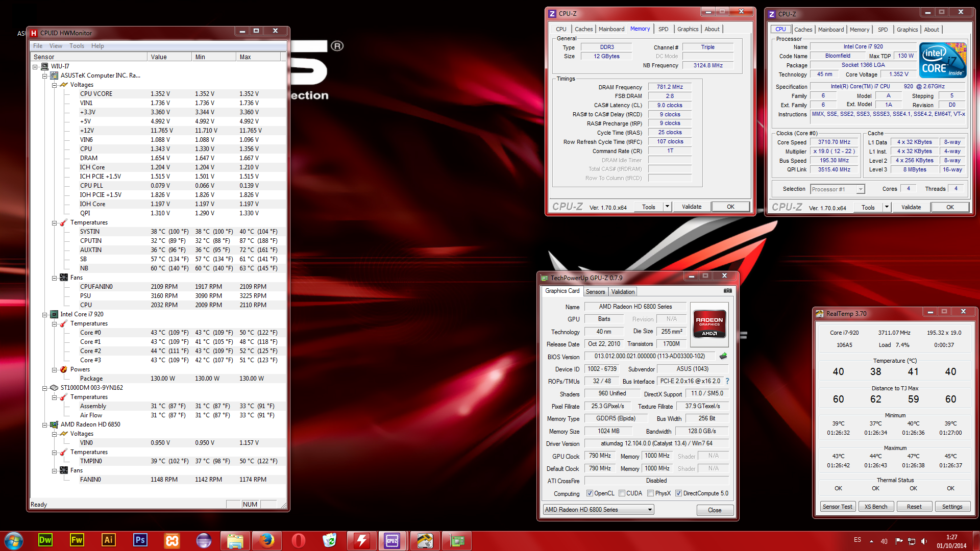Click HWMonitor title bar icon
The image size is (980, 551).
click(x=34, y=33)
